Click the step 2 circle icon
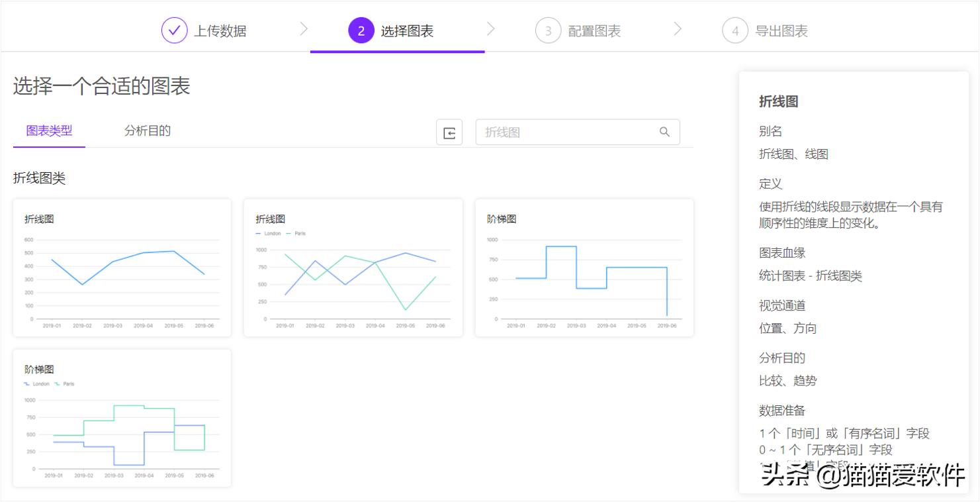Screen dimensions: 980x502 [361, 30]
